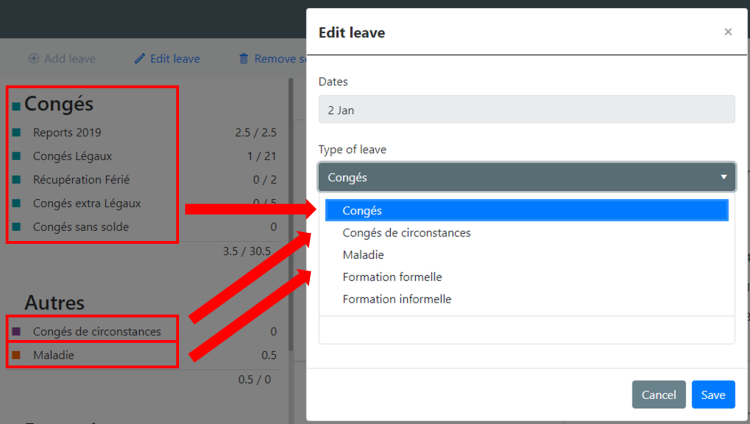750x424 pixels.
Task: Click the Add leave plus icon
Action: [33, 59]
